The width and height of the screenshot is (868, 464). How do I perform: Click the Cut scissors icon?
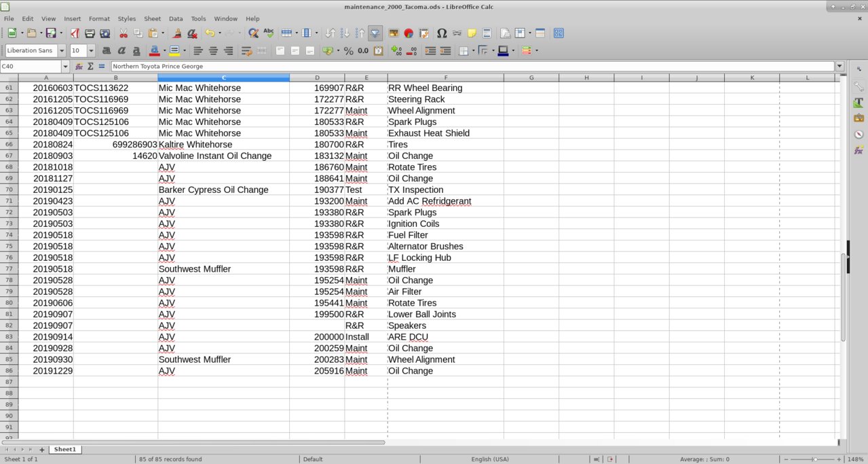(124, 33)
